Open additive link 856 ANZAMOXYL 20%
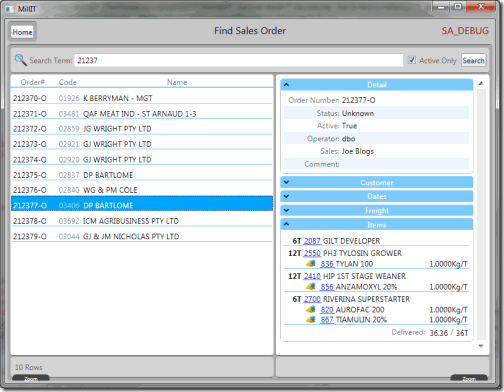The image size is (504, 392). point(327,287)
